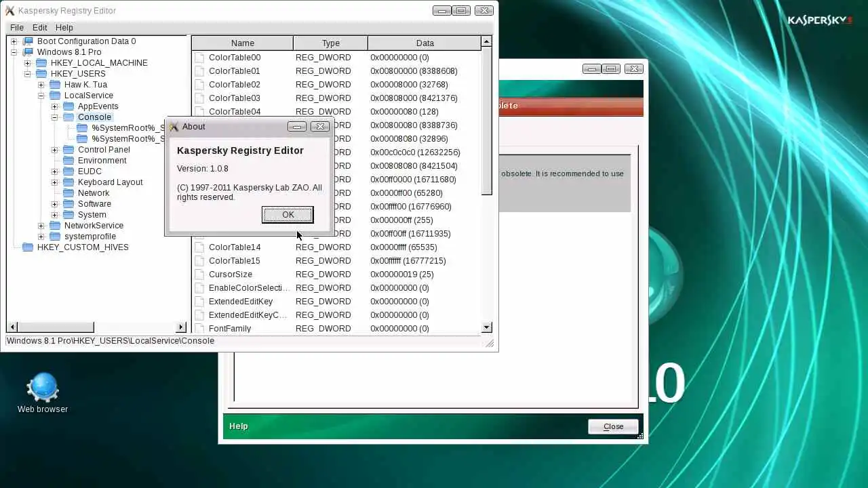
Task: Click the value list scroll up arrow
Action: (486, 42)
